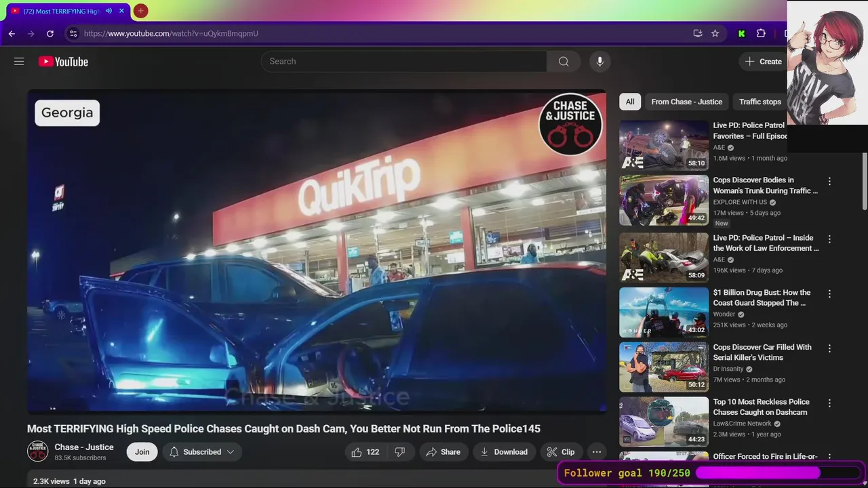
Task: Download the video
Action: (x=504, y=452)
